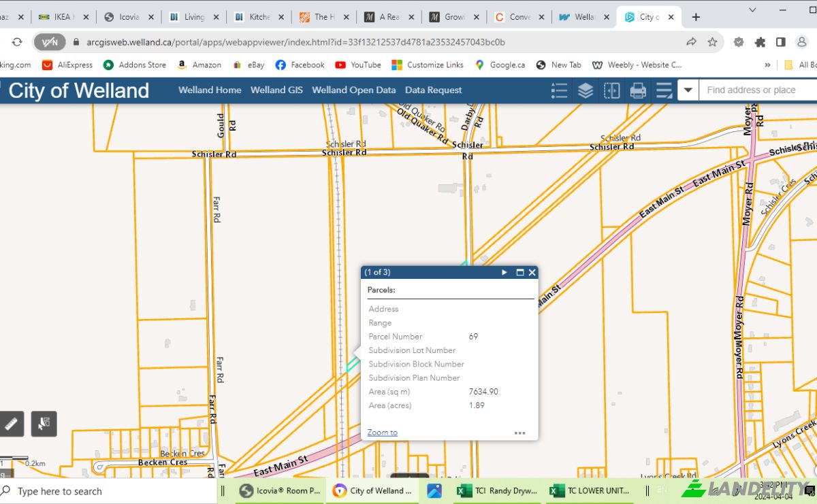
Task: Show next parcel result in popup
Action: (504, 272)
